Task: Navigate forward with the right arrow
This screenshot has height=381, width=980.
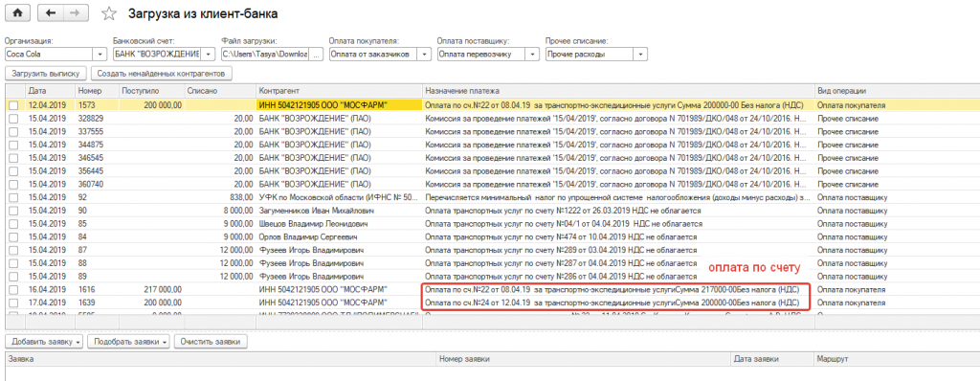Action: [x=75, y=12]
